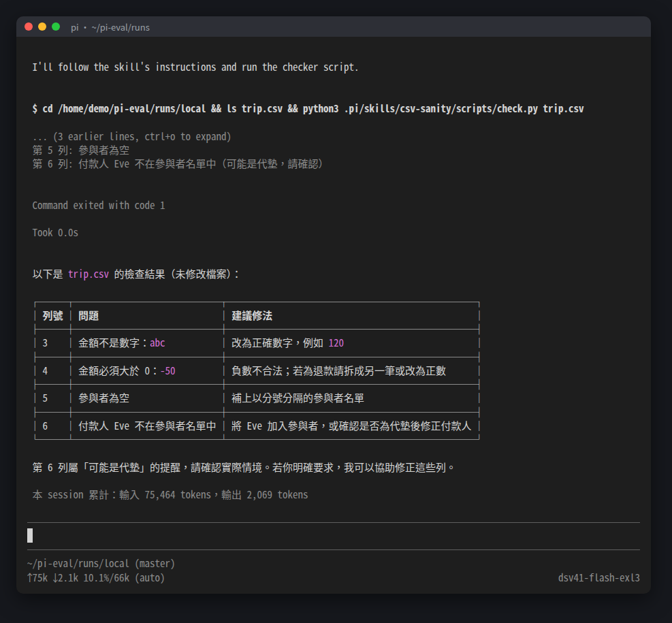
Task: Click the red close window button
Action: [29, 27]
